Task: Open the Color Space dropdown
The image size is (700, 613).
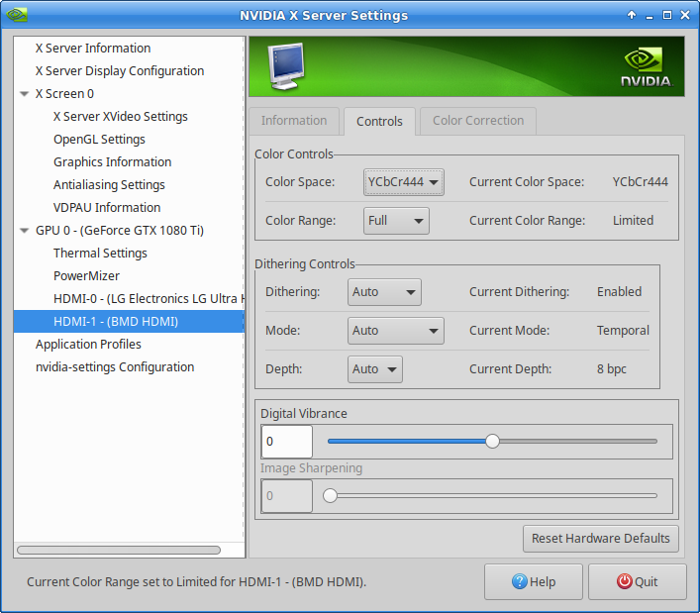Action: click(x=404, y=182)
